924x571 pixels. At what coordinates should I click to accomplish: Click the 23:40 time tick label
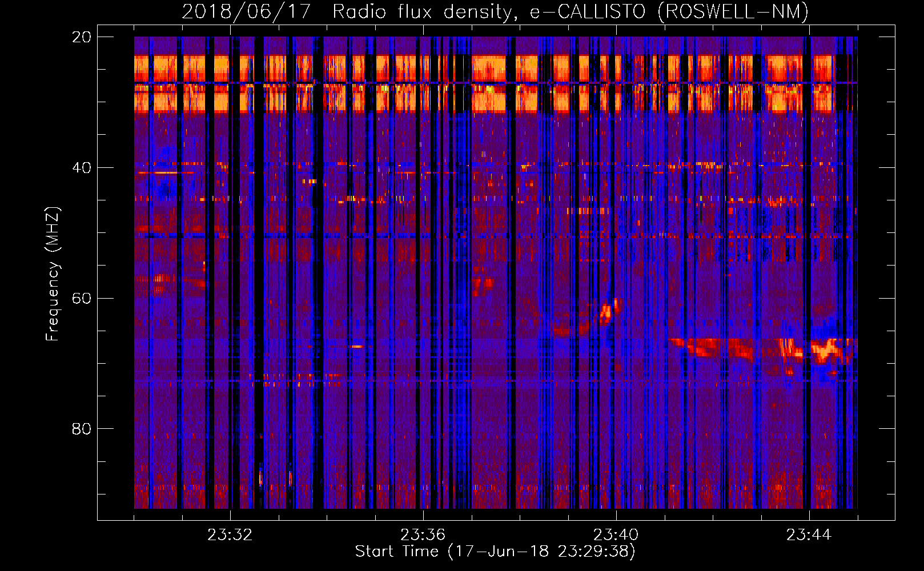click(x=616, y=535)
